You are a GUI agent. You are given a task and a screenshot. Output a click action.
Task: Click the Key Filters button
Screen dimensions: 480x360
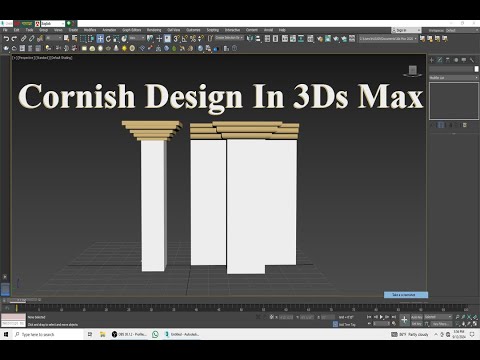pyautogui.click(x=442, y=324)
